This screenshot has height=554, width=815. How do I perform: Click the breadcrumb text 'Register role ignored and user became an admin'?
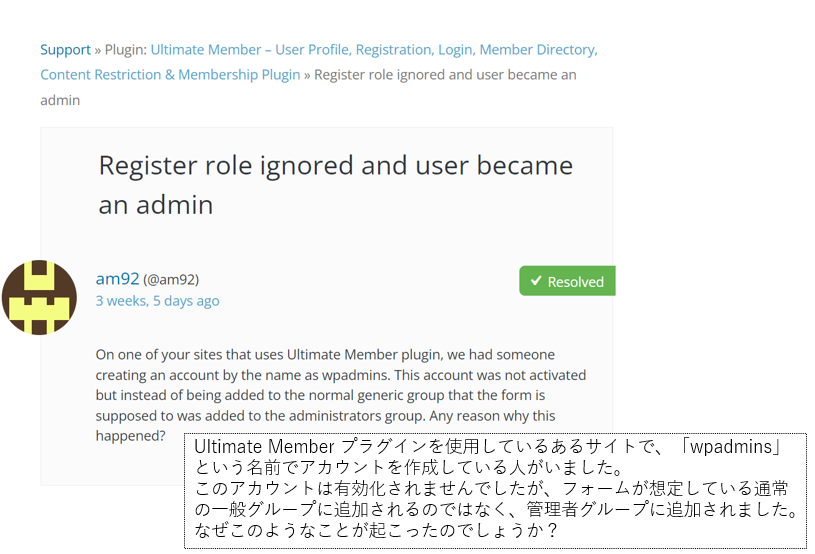(308, 87)
